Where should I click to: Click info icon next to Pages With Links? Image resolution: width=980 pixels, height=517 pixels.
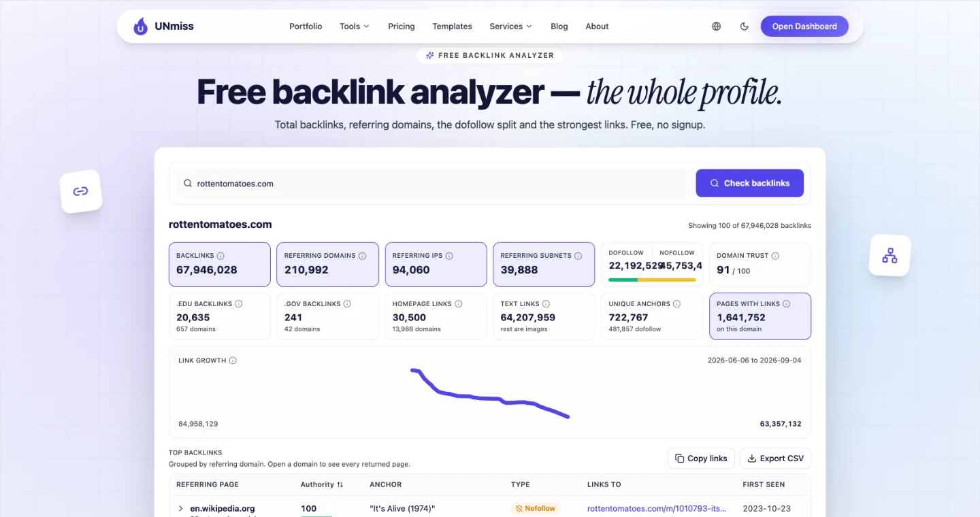(x=786, y=304)
